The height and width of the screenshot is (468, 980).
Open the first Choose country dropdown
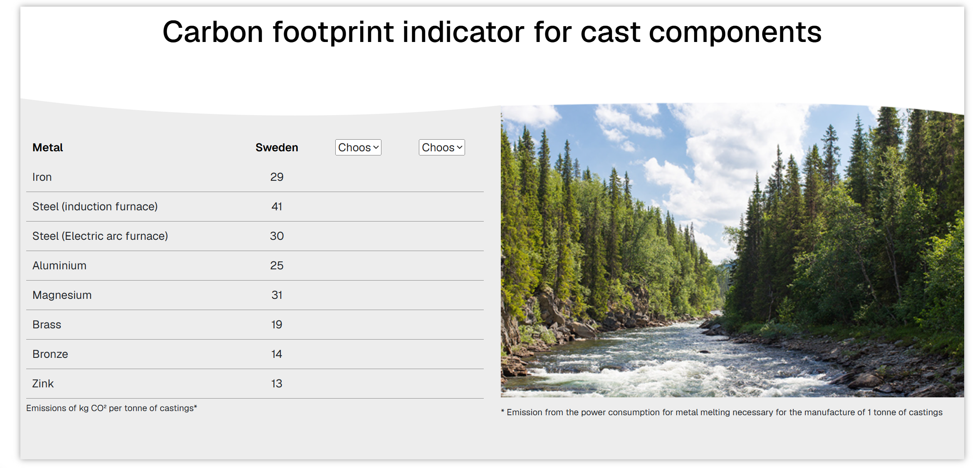pyautogui.click(x=358, y=148)
